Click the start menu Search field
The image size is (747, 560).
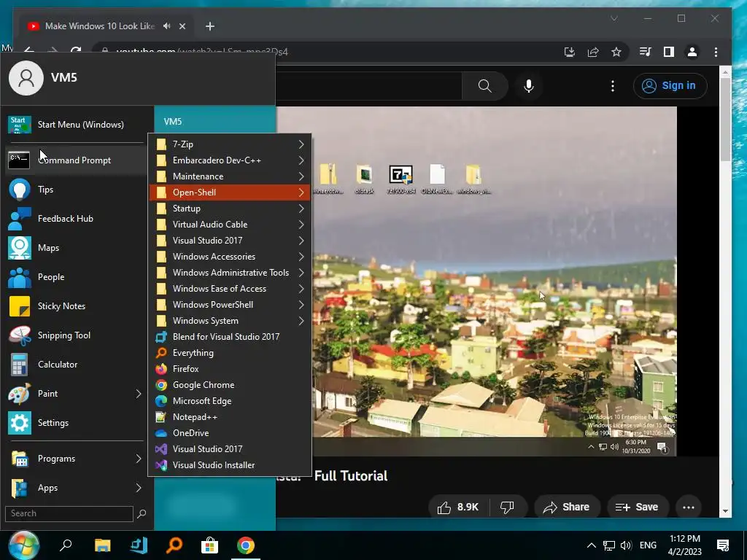(69, 513)
